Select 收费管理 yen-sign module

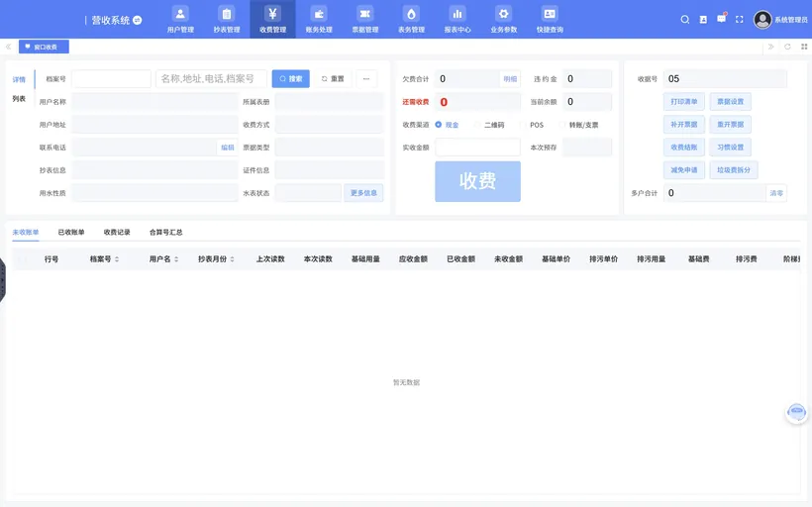[x=272, y=19]
